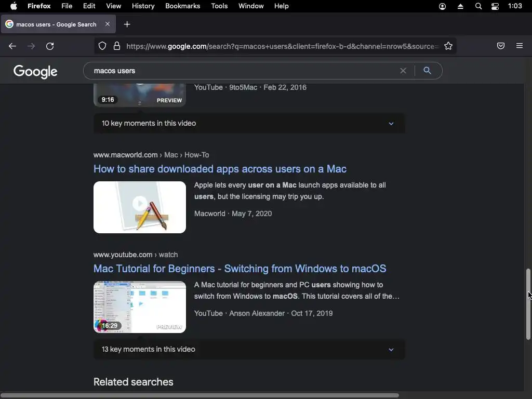
Task: Open the File menu
Action: tap(67, 6)
